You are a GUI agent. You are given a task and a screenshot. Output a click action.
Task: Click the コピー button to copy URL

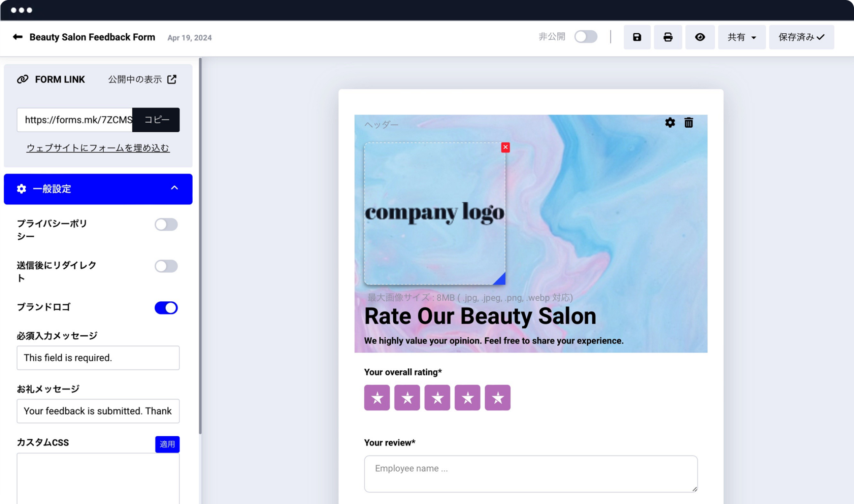pyautogui.click(x=156, y=120)
